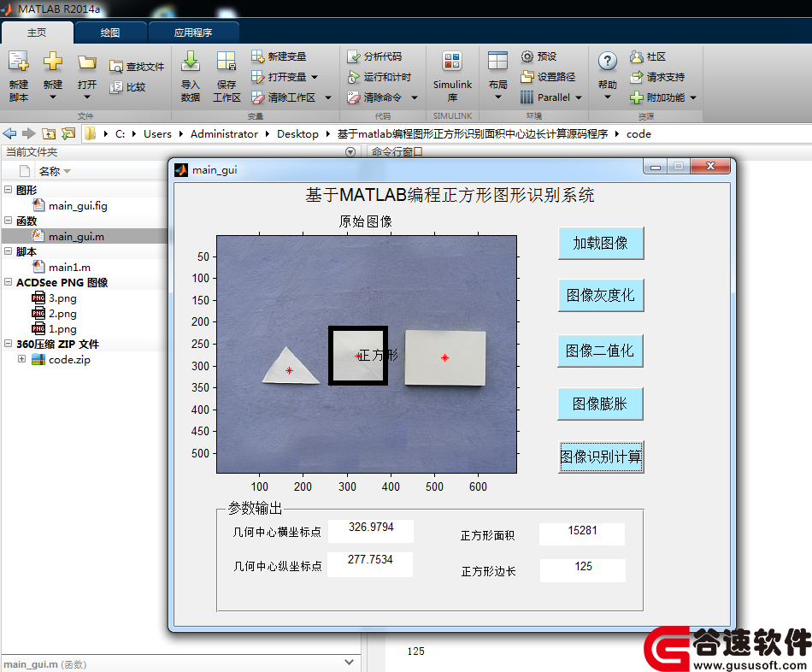
Task: Click the 设置路径 (Set Path) icon
Action: (527, 77)
